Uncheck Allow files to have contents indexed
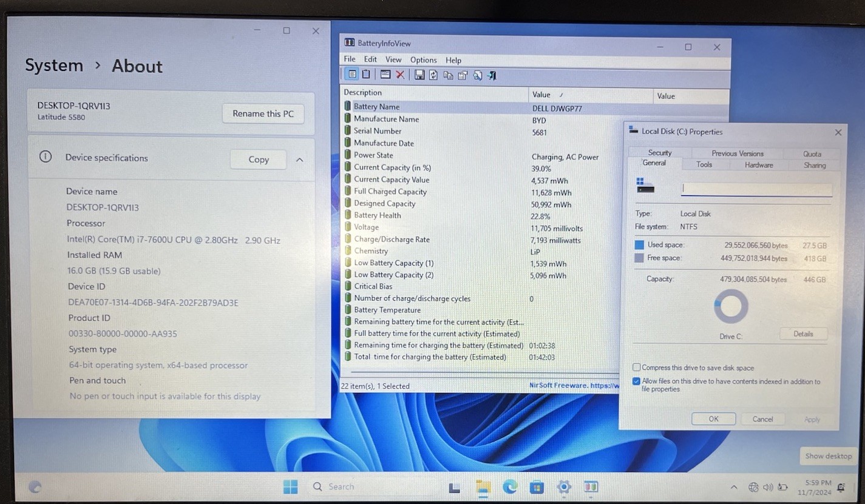The image size is (865, 504). coord(636,381)
